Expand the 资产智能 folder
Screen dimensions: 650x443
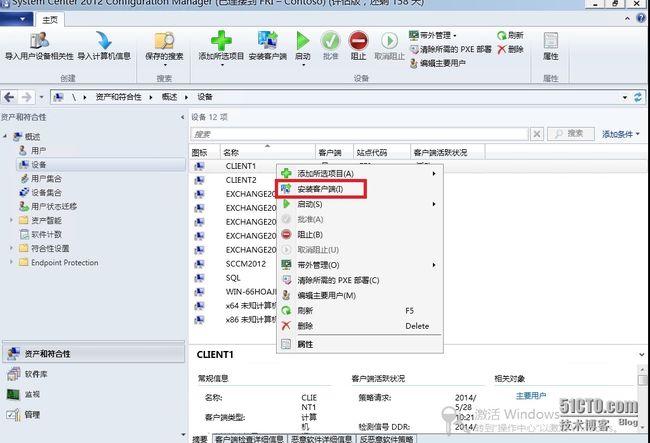[11, 220]
